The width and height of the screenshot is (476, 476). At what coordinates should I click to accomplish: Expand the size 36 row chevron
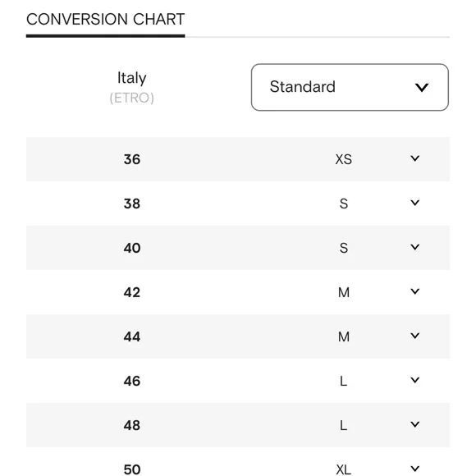(x=414, y=158)
